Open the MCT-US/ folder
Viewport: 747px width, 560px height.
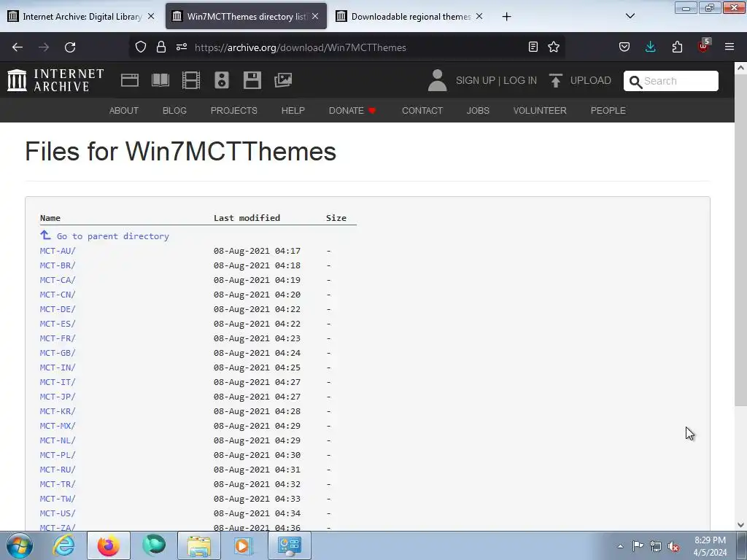[x=58, y=513]
